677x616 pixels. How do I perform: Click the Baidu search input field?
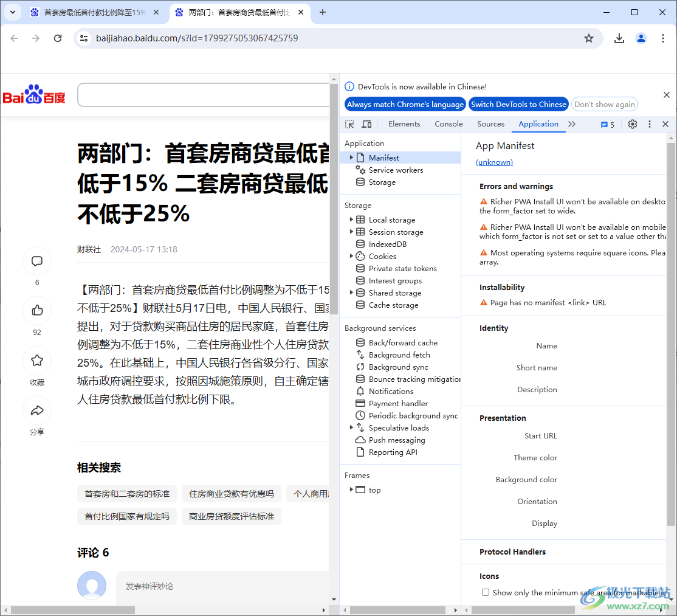pos(204,95)
